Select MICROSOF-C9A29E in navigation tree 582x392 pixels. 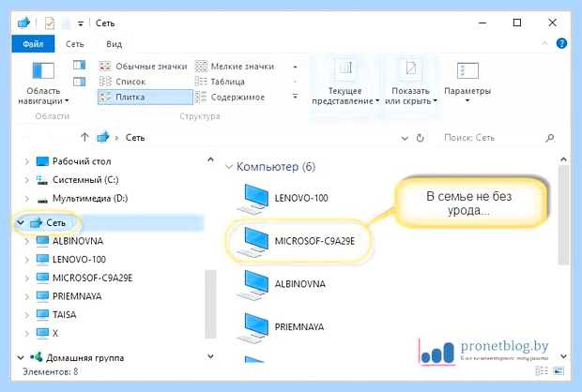tap(92, 278)
